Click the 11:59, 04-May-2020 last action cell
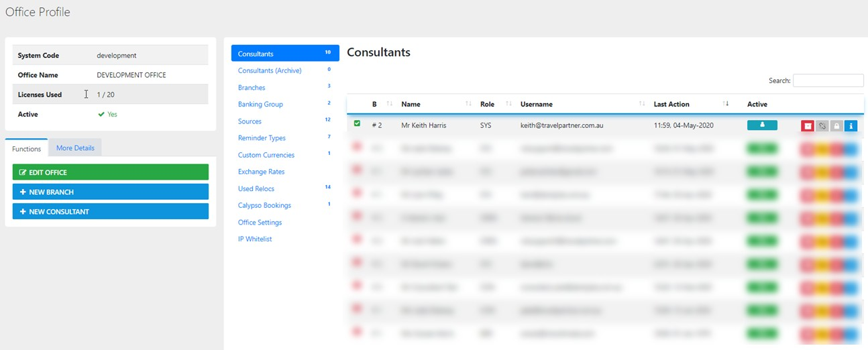 coord(684,125)
